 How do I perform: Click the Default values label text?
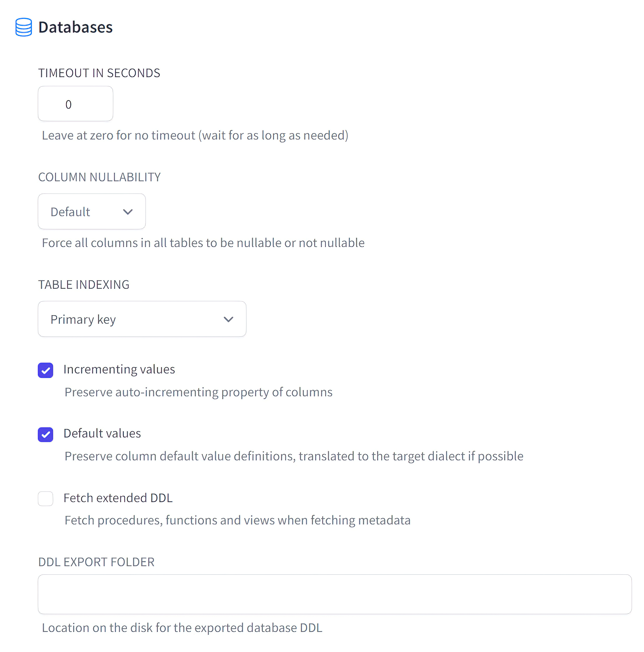(102, 433)
